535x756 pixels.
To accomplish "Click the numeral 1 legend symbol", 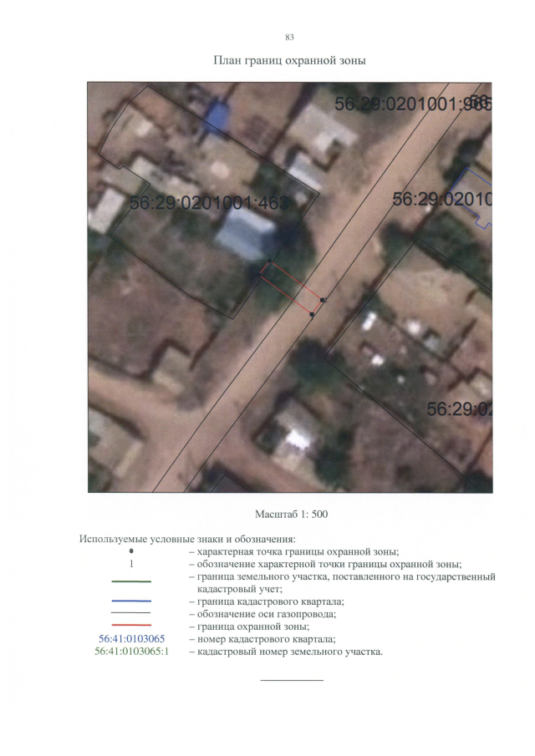I will coord(131,564).
